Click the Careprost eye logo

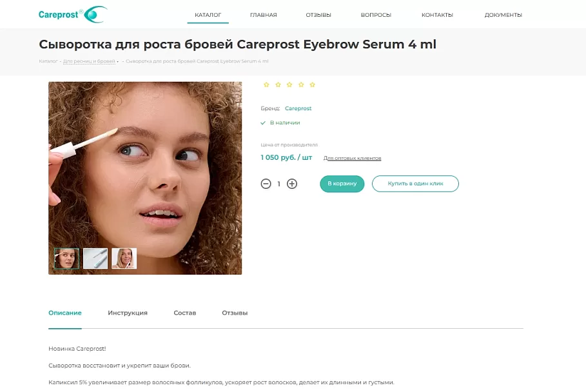pyautogui.click(x=73, y=15)
